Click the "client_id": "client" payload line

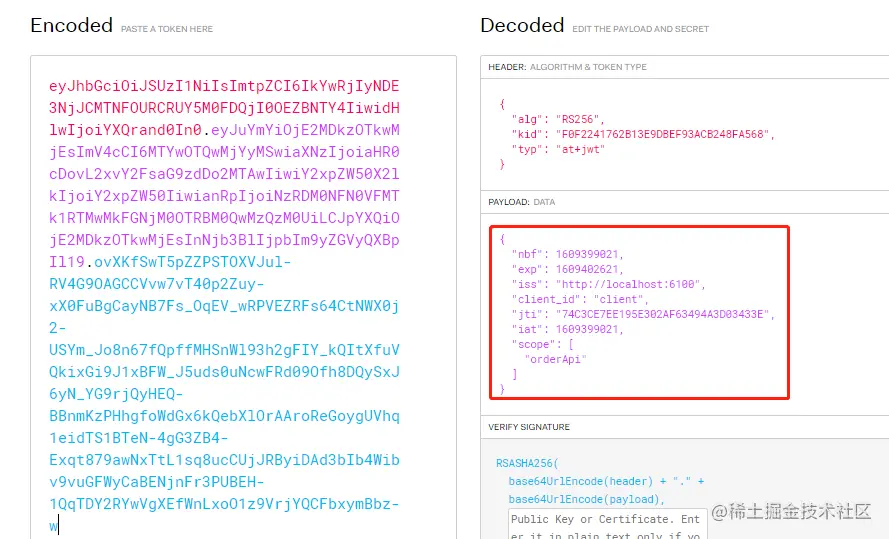579,299
